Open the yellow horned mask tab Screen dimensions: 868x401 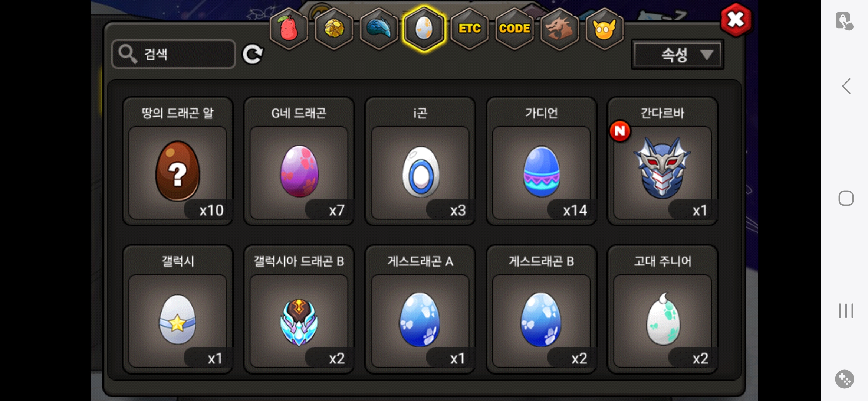click(604, 29)
